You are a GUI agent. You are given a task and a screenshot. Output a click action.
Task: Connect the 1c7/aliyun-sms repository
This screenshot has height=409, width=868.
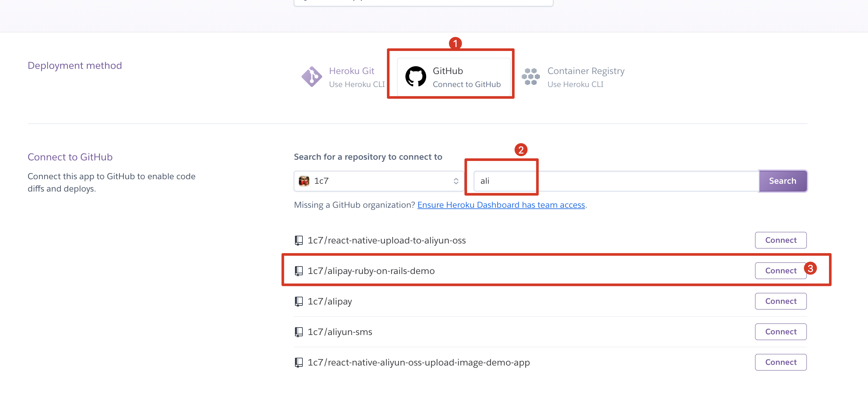[x=780, y=331]
